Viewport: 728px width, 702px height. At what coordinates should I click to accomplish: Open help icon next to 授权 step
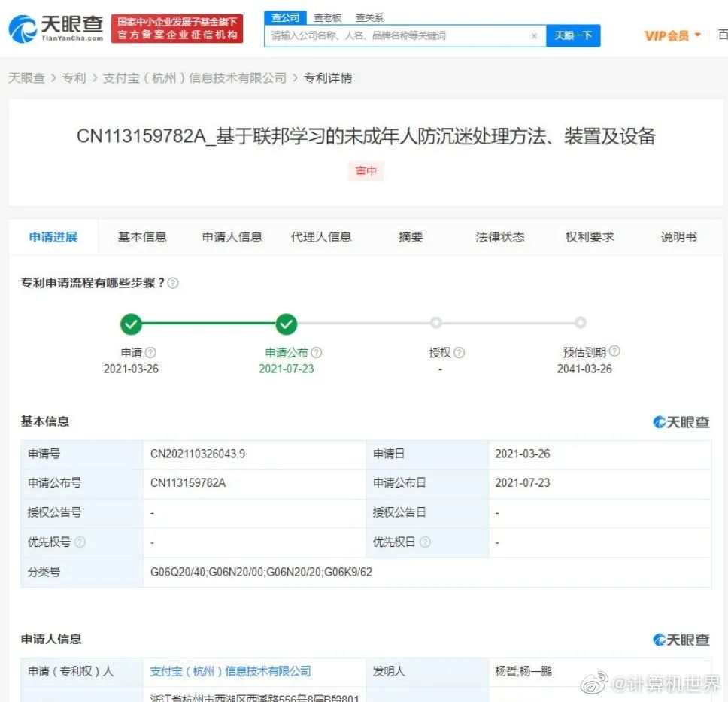click(x=460, y=353)
